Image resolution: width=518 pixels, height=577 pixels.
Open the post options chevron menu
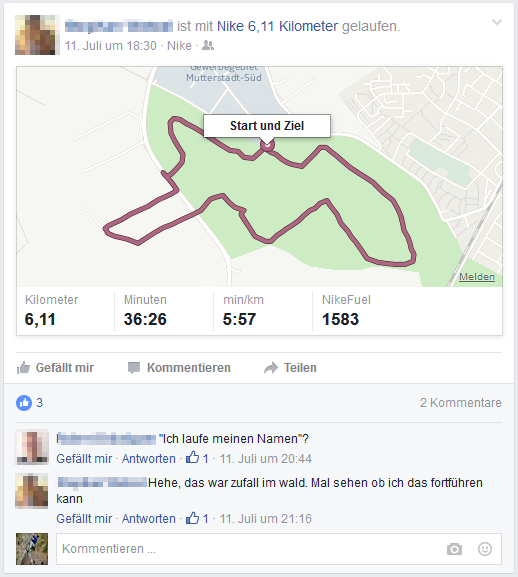point(497,22)
